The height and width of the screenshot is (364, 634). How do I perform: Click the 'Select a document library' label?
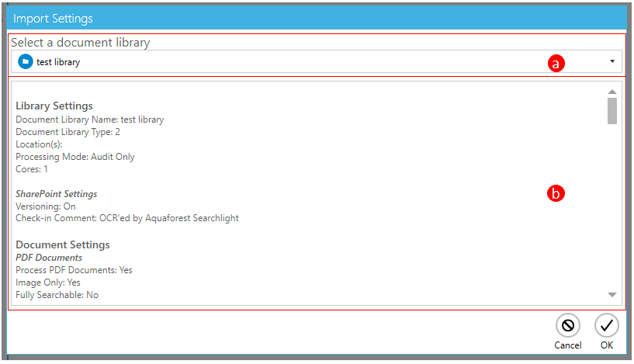[x=80, y=43]
